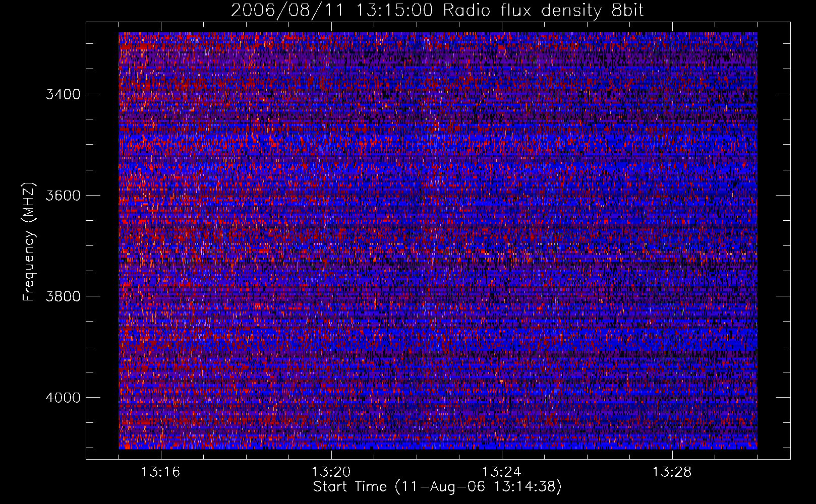Click the "Frequency (MHZ)" axis title
Viewport: 816px width, 504px height.
coord(29,242)
